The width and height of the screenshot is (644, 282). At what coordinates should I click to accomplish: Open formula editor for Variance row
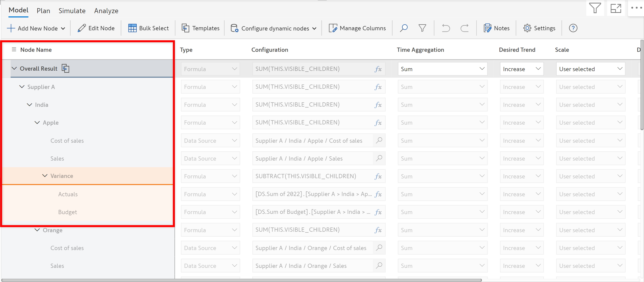[378, 176]
